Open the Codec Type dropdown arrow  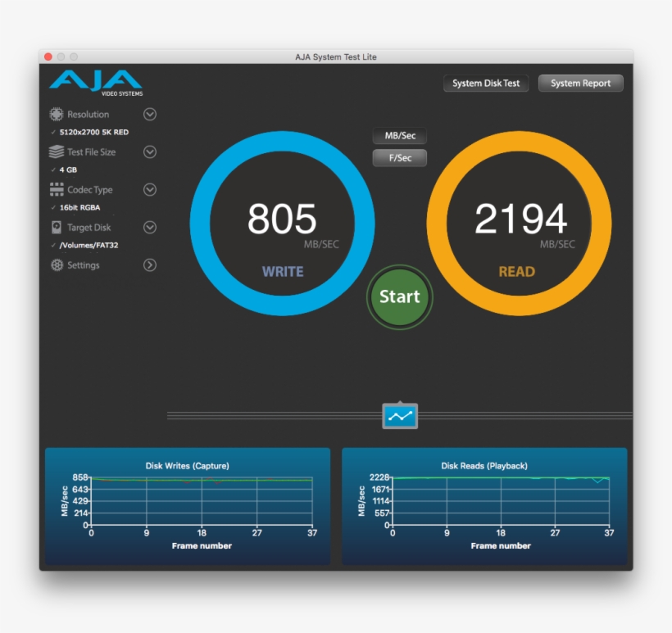[x=150, y=190]
